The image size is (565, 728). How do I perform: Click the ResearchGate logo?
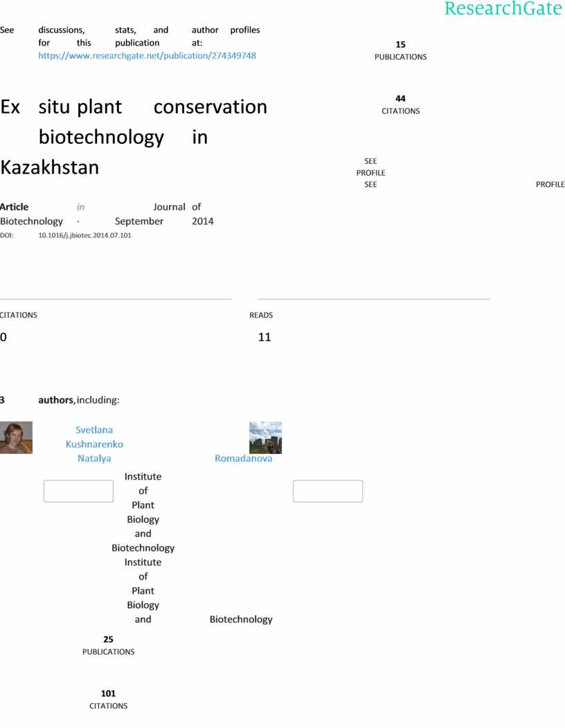[503, 8]
